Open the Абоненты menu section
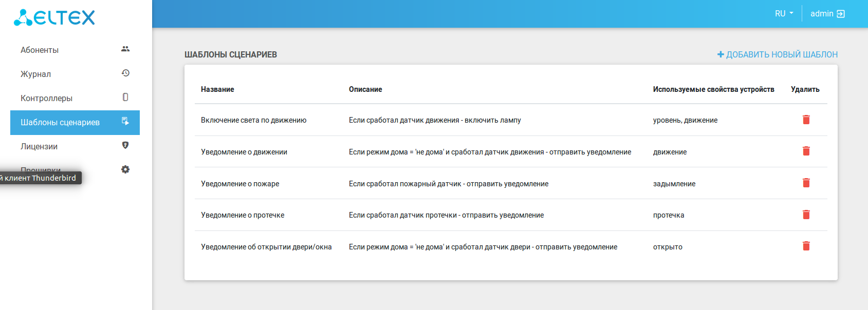This screenshot has height=310, width=868. [40, 50]
